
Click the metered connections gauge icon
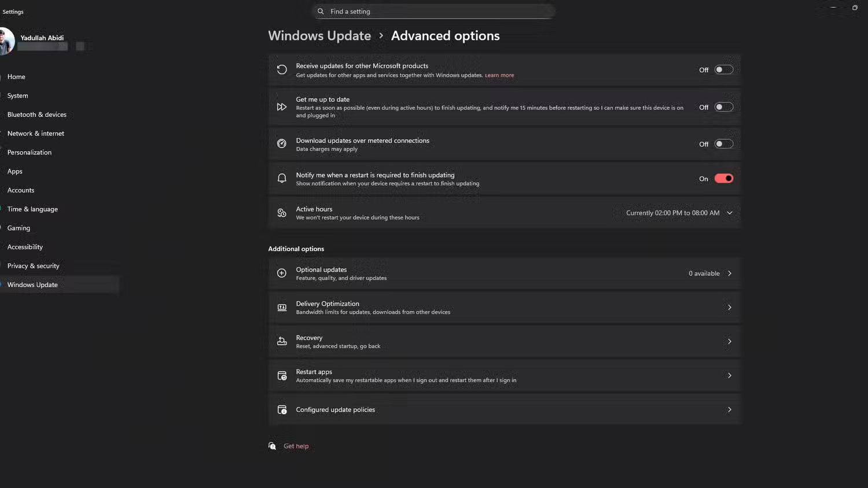click(x=282, y=143)
